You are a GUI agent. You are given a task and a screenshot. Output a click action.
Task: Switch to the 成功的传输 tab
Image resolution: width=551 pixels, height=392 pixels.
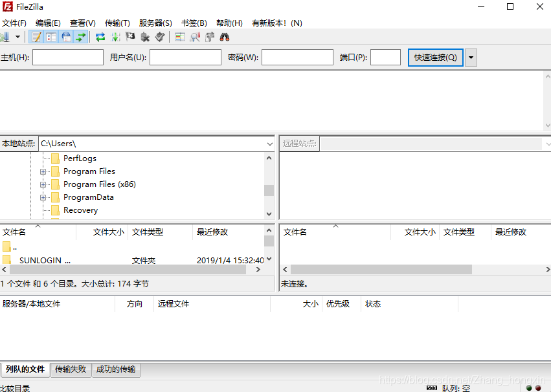[x=116, y=369]
